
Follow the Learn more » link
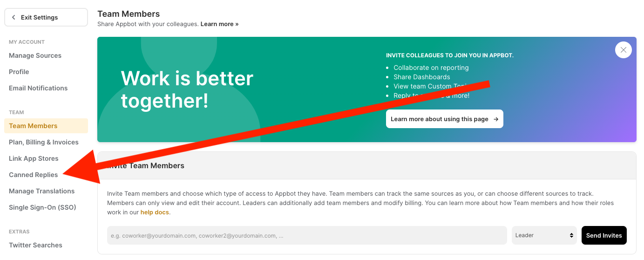[x=219, y=24]
